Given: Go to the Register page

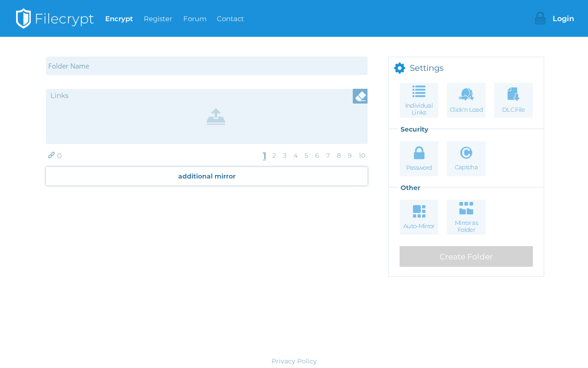Looking at the screenshot, I should point(158,19).
